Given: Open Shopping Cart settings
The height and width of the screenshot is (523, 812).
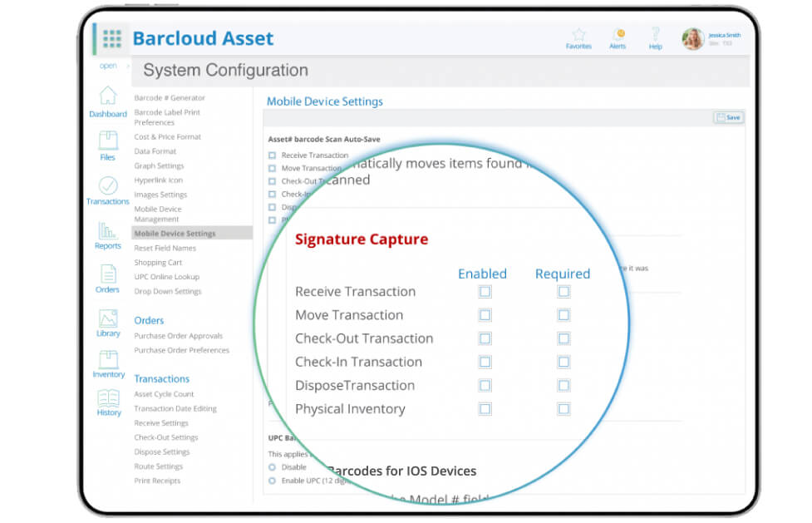Looking at the screenshot, I should [x=158, y=263].
